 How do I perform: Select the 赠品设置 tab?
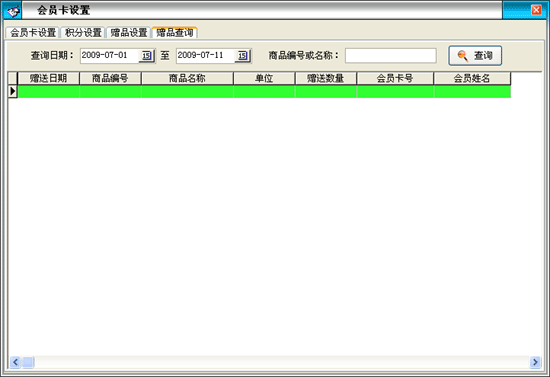[x=129, y=33]
